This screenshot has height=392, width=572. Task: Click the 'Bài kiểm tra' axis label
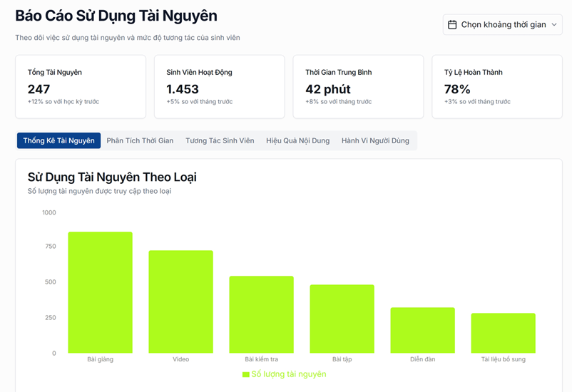[262, 359]
